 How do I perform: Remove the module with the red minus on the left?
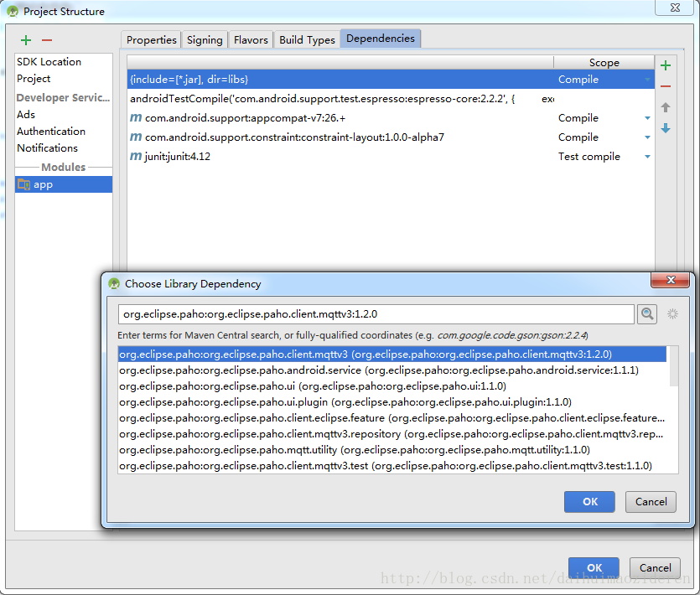pyautogui.click(x=47, y=40)
